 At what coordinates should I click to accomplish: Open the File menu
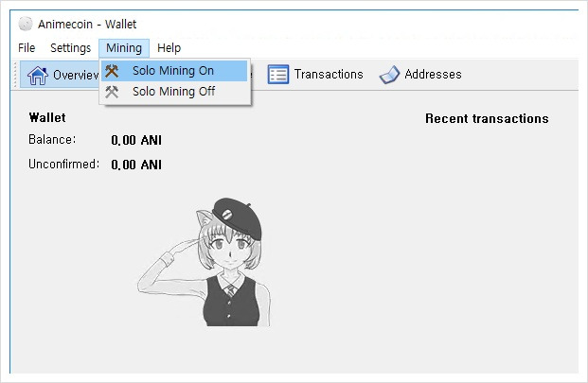(27, 48)
